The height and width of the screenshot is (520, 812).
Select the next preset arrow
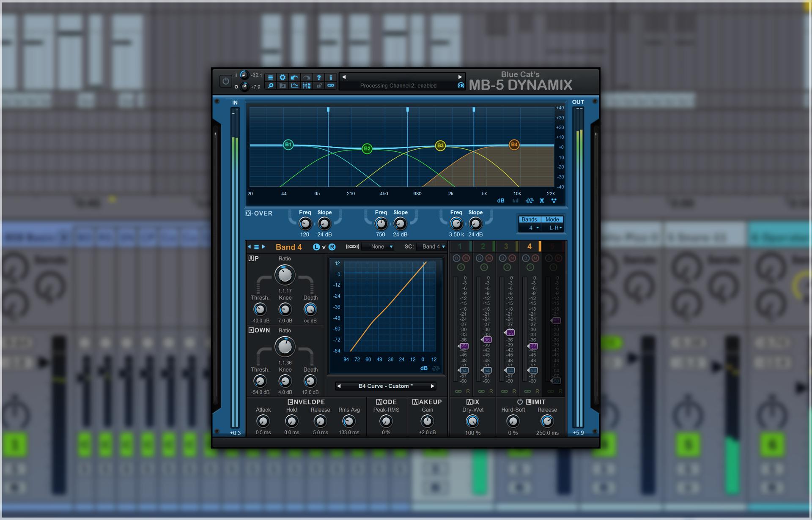(460, 77)
